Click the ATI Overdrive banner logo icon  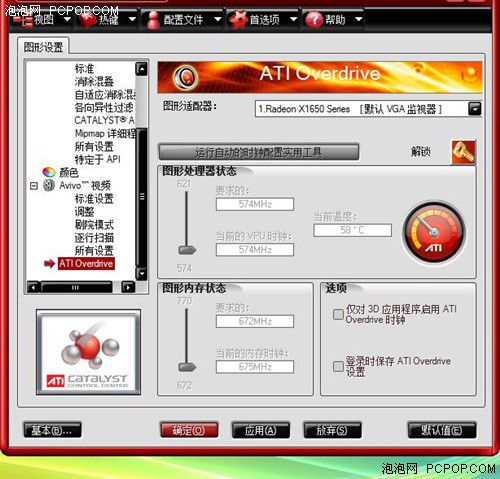click(x=185, y=77)
